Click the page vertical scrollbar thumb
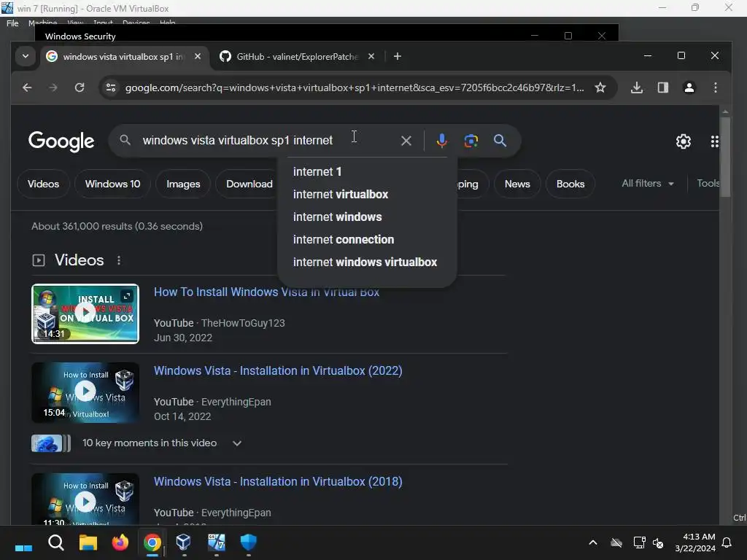 click(725, 156)
